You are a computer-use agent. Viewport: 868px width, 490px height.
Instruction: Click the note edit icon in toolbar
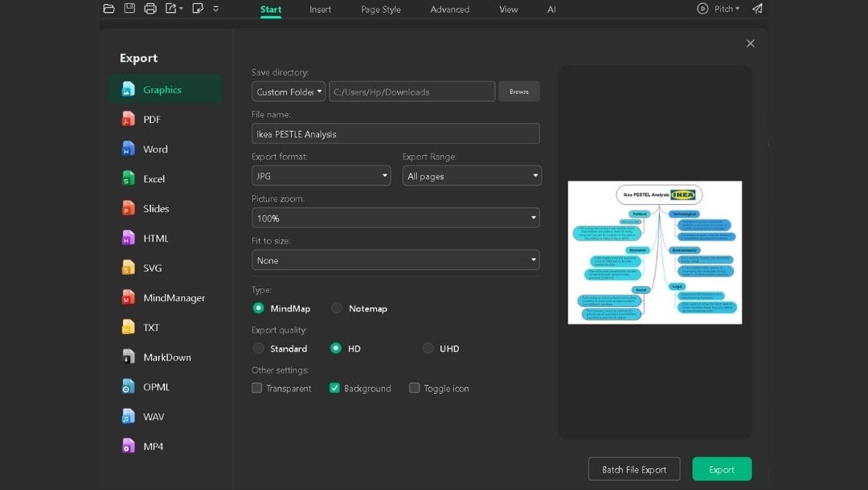[198, 8]
